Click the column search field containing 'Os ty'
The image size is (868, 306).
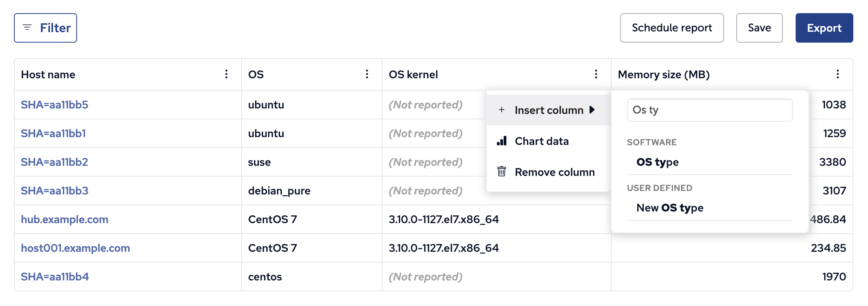709,110
